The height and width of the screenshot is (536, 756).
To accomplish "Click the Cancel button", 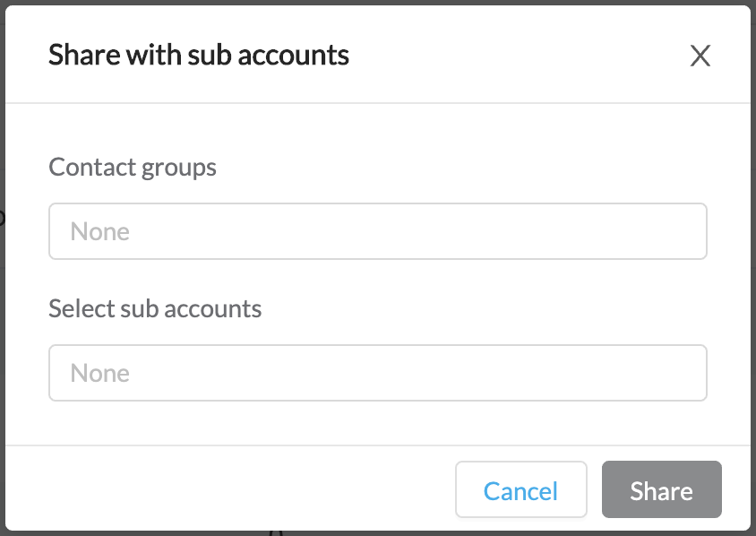I will point(520,490).
